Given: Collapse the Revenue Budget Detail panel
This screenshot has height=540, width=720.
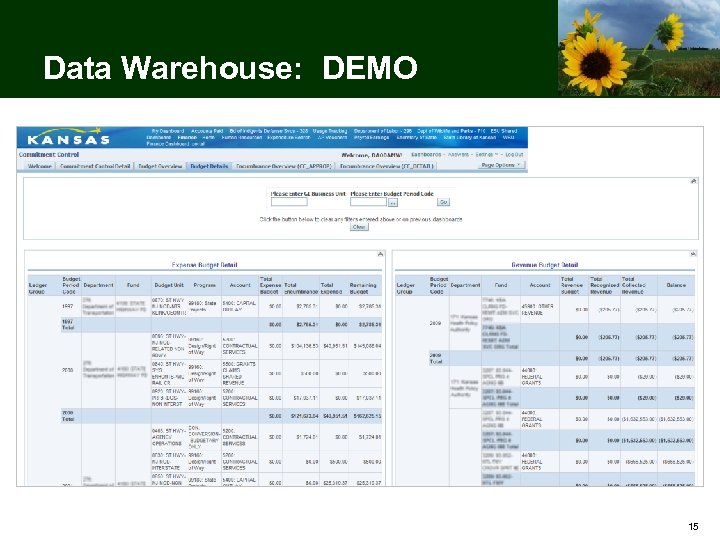Looking at the screenshot, I should pyautogui.click(x=693, y=254).
